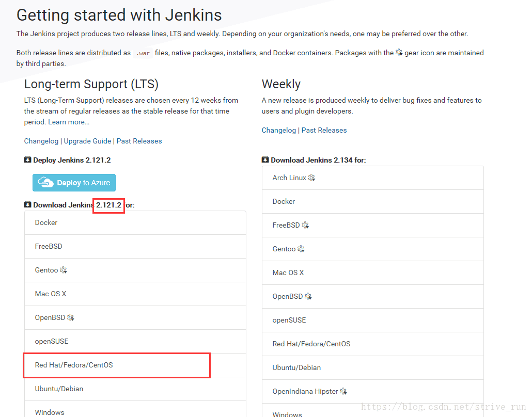532x417 pixels.
Task: Select Weekly Docker download option
Action: click(x=284, y=201)
